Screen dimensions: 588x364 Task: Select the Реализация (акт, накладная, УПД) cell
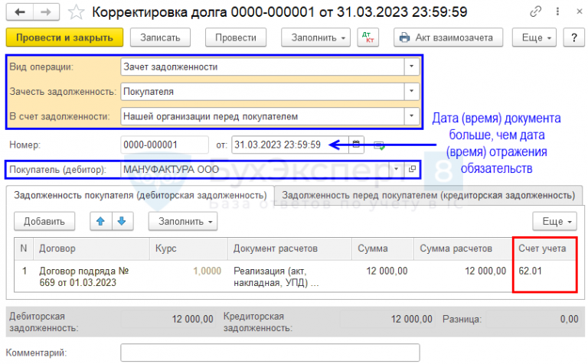289,276
